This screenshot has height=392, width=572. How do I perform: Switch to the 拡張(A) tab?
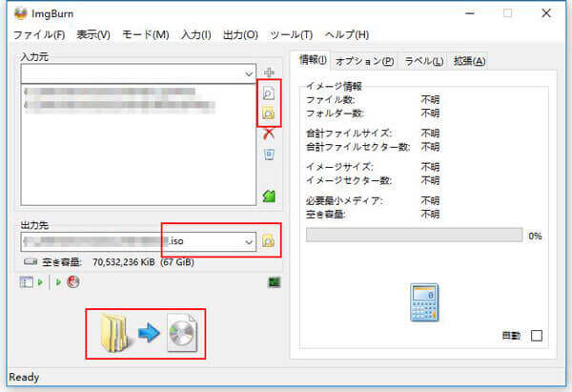pyautogui.click(x=469, y=61)
